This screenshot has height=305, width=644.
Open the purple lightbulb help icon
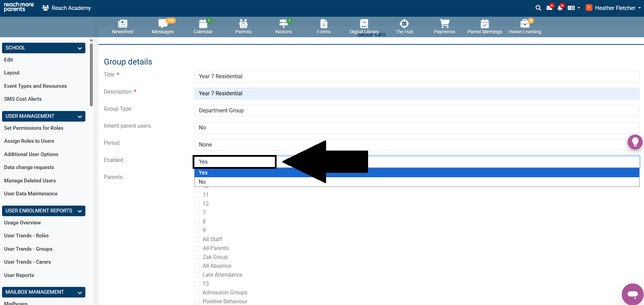pos(635,142)
